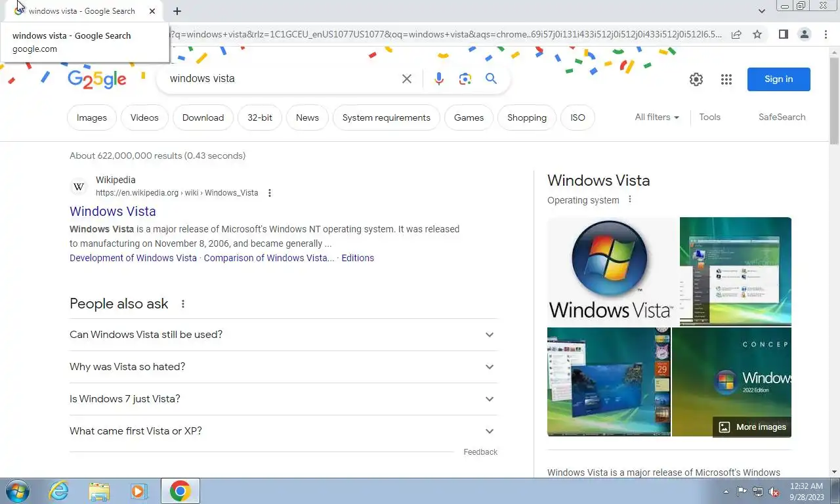
Task: Bookmark this tab with the star icon
Action: 757,34
